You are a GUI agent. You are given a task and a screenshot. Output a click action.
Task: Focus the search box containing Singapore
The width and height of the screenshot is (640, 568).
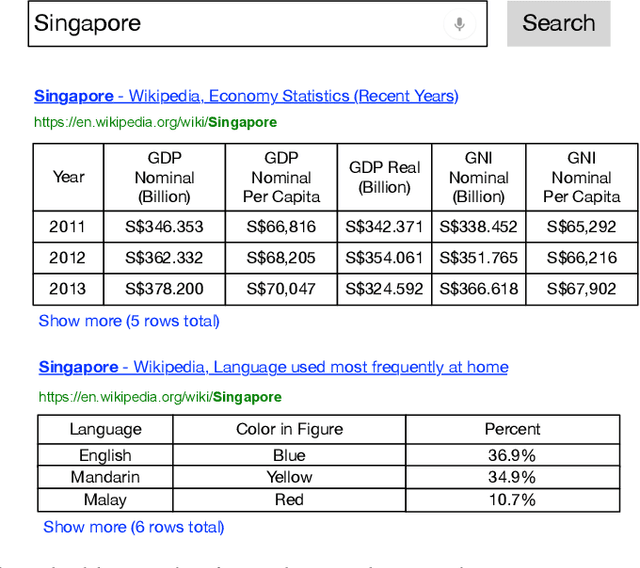[230, 24]
